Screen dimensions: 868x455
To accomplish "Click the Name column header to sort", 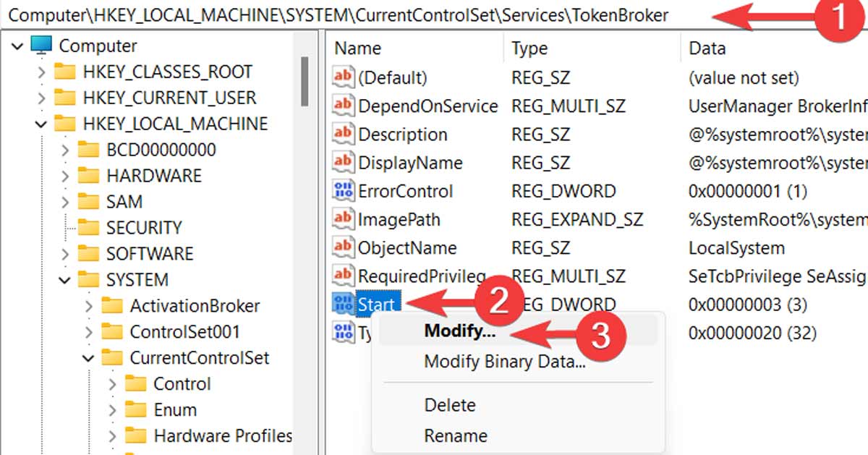I will (359, 48).
